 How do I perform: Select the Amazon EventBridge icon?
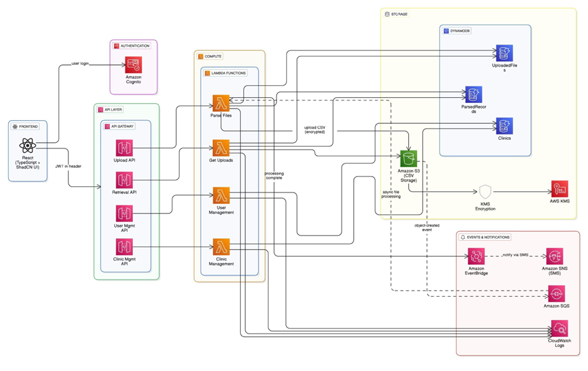tap(476, 257)
